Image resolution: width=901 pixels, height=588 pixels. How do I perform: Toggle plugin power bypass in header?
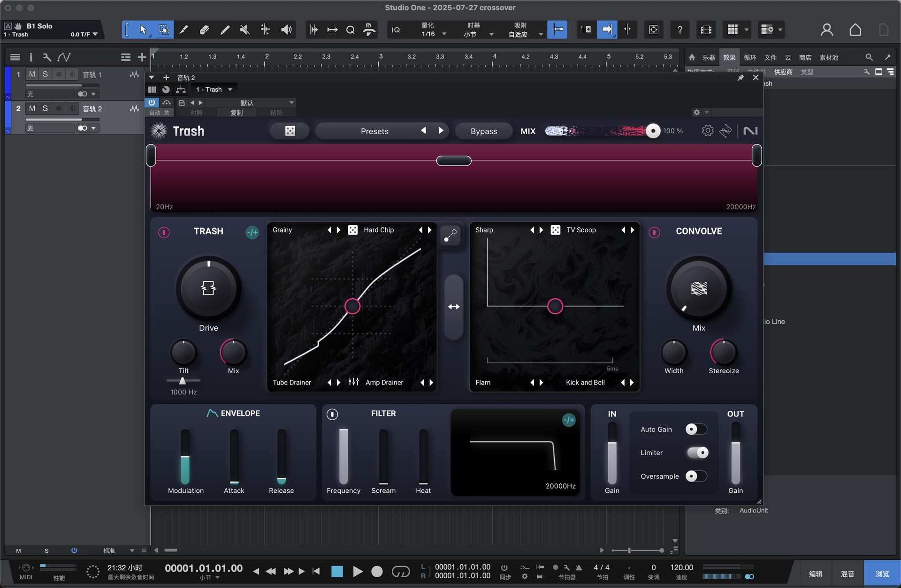pyautogui.click(x=152, y=102)
